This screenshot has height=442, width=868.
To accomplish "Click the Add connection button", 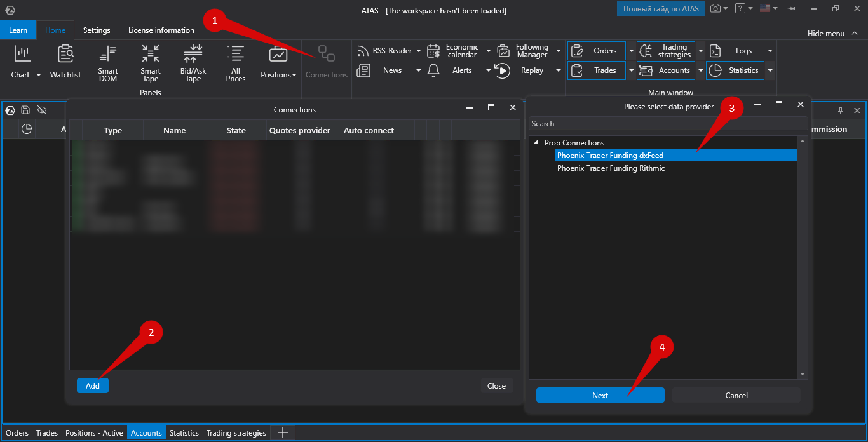I will pyautogui.click(x=93, y=385).
